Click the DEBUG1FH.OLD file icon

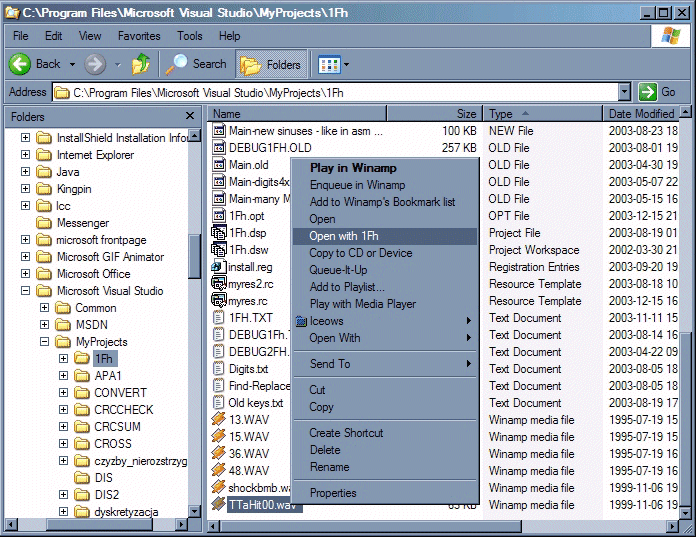(218, 148)
